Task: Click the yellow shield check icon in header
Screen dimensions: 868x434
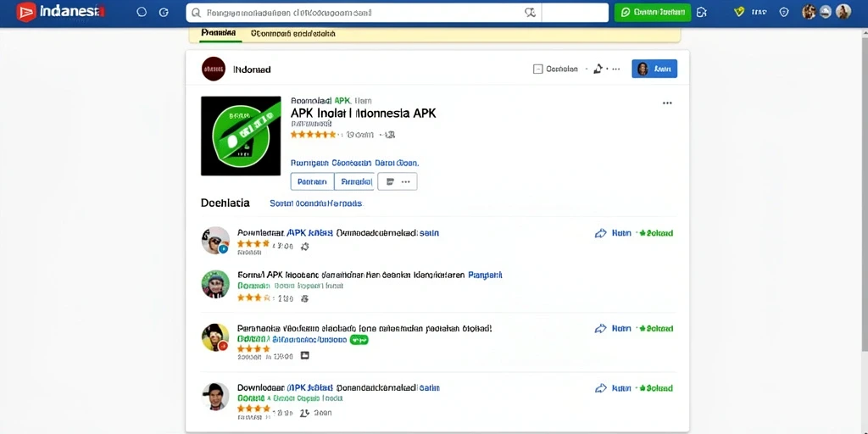Action: pyautogui.click(x=739, y=12)
